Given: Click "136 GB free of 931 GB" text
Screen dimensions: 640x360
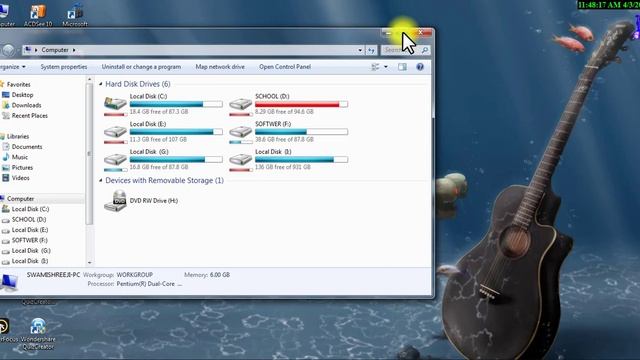Looking at the screenshot, I should pyautogui.click(x=282, y=167).
